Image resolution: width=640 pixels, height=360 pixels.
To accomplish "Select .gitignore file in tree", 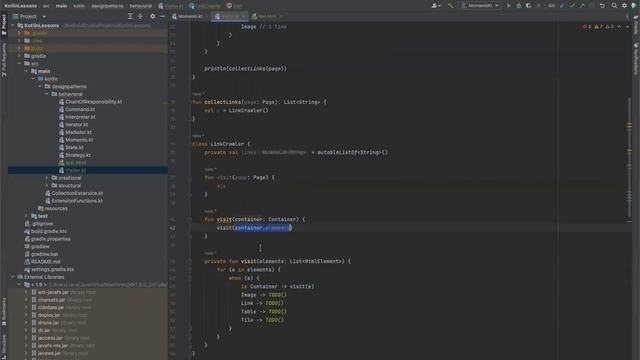I will point(42,224).
